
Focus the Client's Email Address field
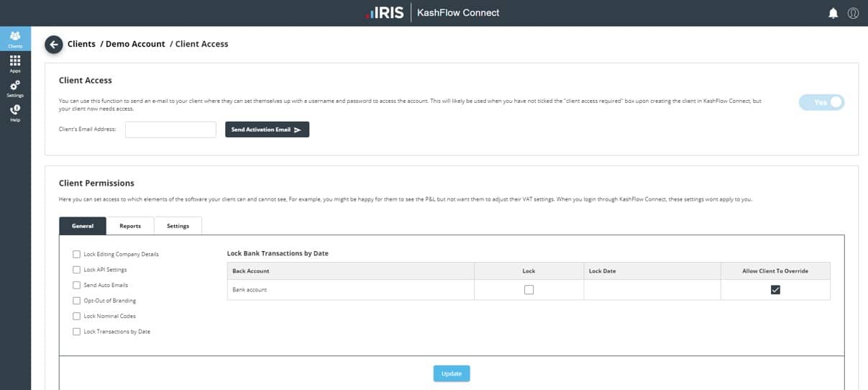click(x=170, y=130)
